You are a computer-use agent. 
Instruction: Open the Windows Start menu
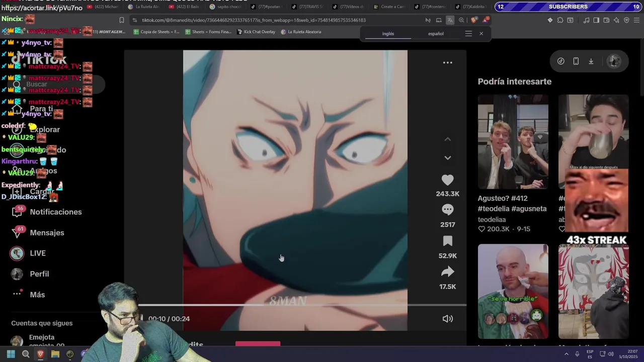click(11, 354)
